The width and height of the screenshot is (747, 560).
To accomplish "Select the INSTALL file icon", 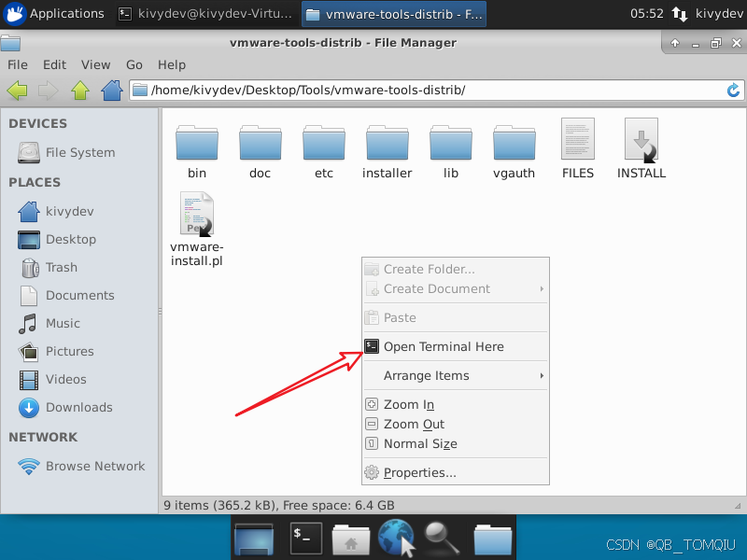I will 641,139.
